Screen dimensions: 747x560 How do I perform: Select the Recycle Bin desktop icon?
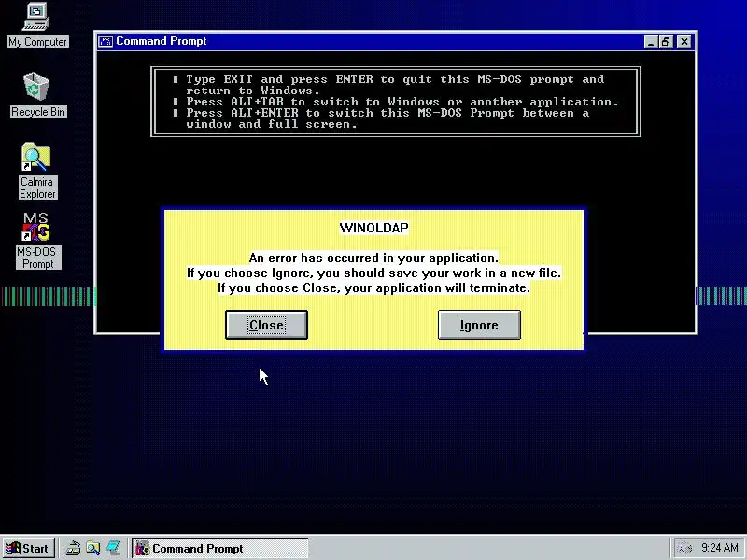37,95
